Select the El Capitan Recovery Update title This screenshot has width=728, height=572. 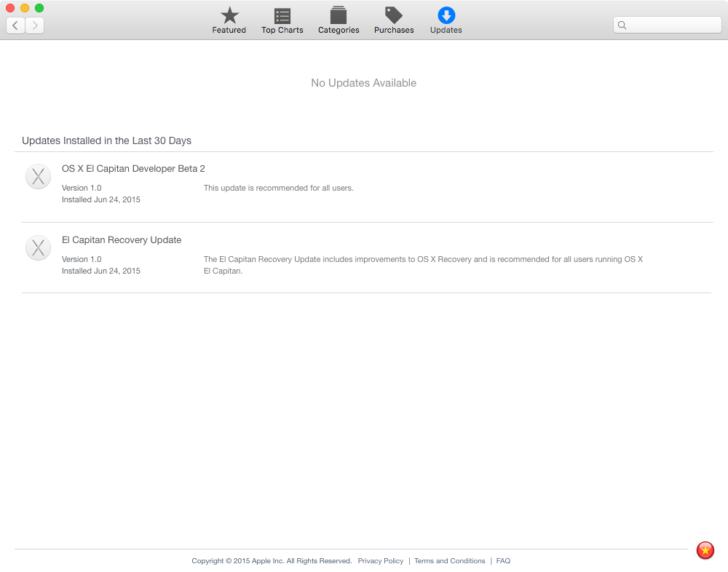tap(122, 240)
